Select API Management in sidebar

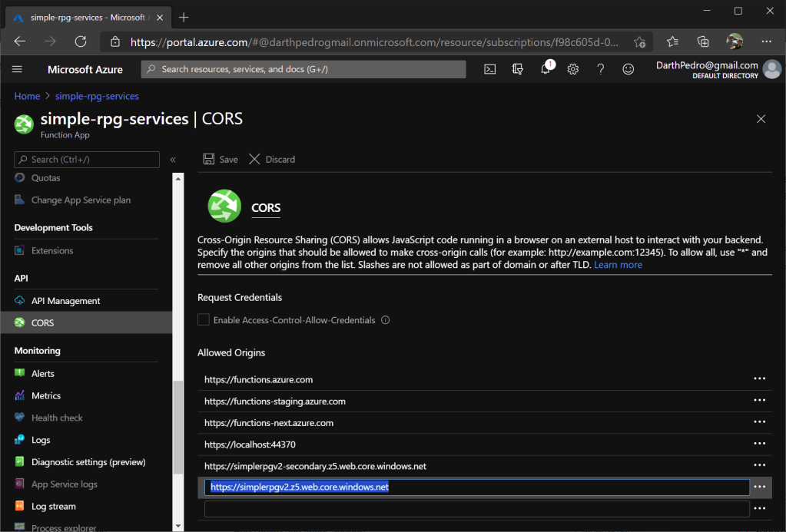coord(65,301)
